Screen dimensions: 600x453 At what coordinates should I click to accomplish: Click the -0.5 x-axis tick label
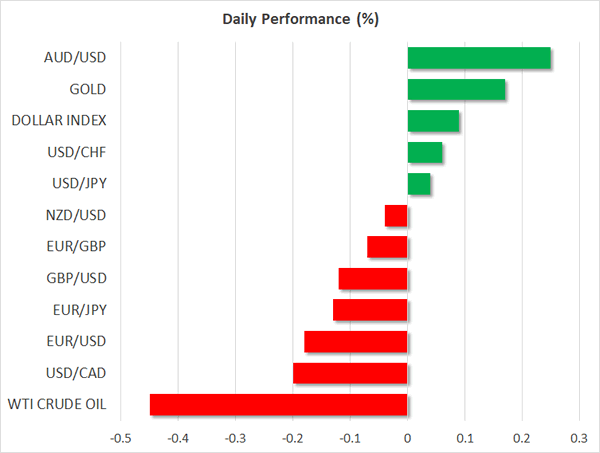[x=120, y=438]
